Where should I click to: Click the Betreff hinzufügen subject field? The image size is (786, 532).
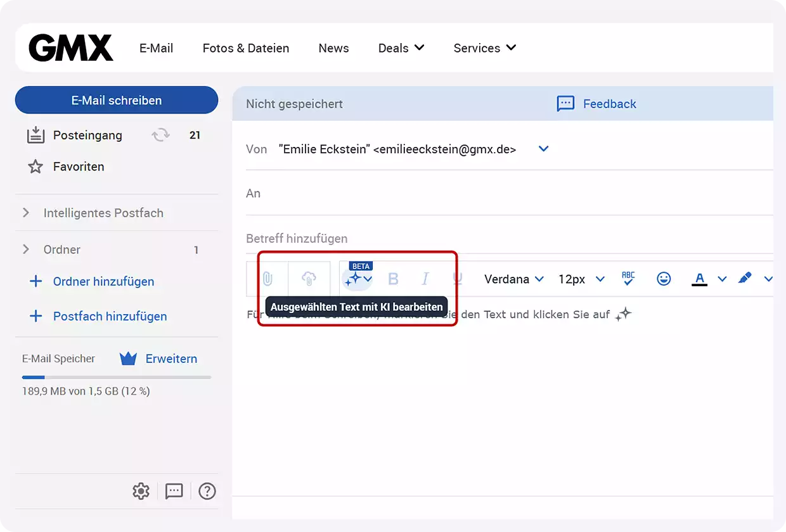pos(510,239)
